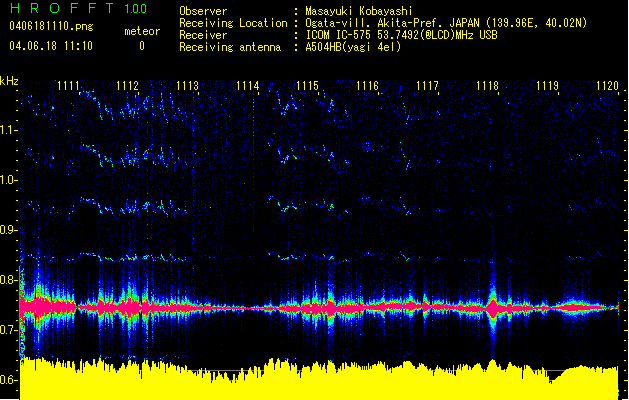Click the meteor count label
The image size is (629, 400).
pyautogui.click(x=142, y=31)
